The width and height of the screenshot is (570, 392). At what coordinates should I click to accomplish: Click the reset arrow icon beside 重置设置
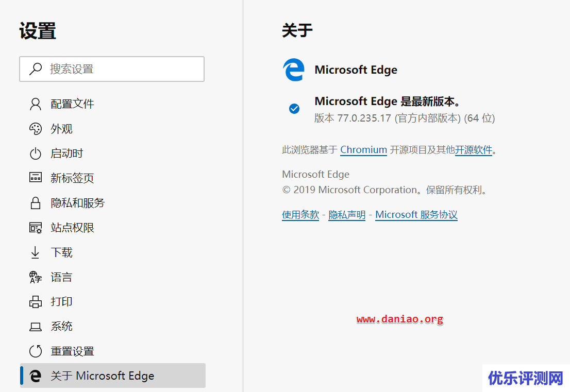click(x=36, y=351)
